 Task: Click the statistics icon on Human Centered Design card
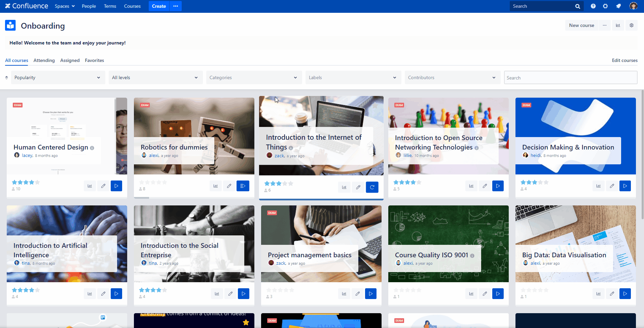pyautogui.click(x=90, y=186)
